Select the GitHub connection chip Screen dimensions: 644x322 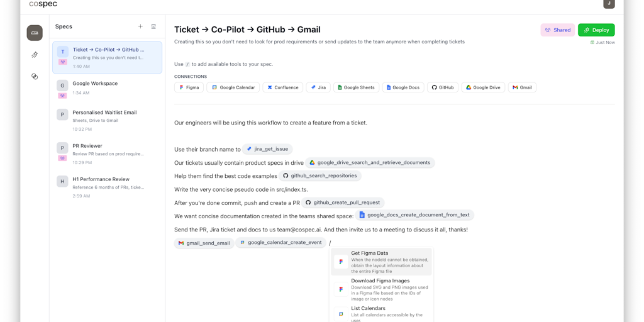(442, 87)
